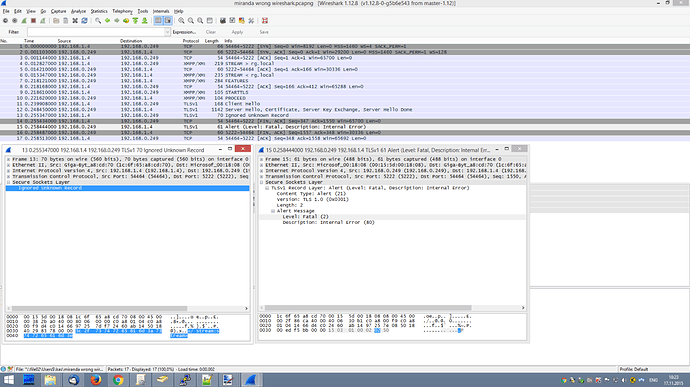This screenshot has width=690, height=387.
Task: Collapse TLSv1 Record Layer node
Action: tap(267, 188)
